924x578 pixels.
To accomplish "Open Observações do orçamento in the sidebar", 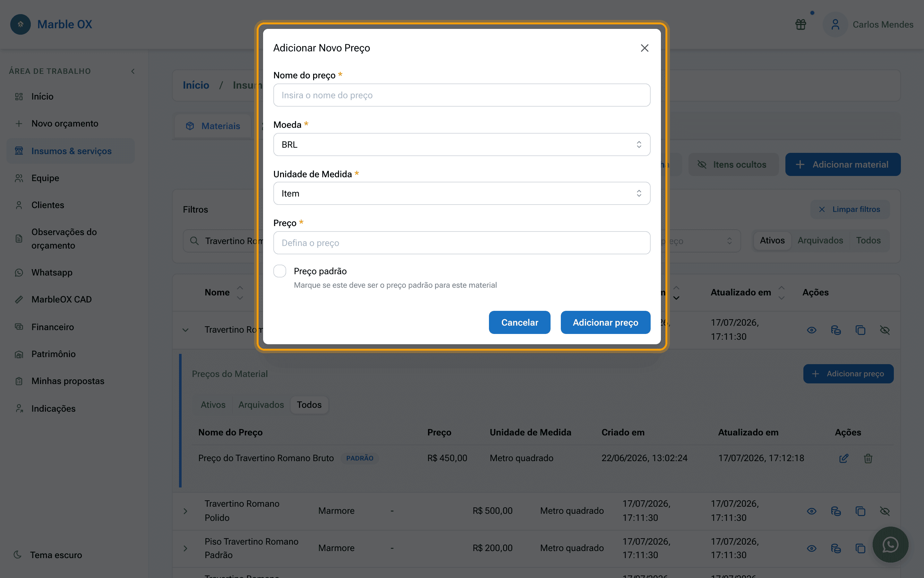I will click(71, 239).
